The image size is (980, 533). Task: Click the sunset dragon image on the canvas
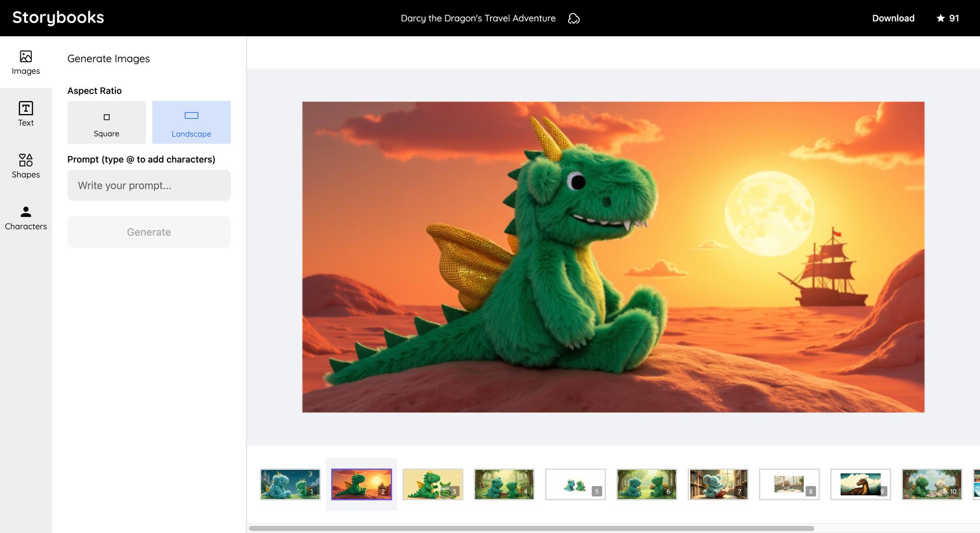coord(612,257)
